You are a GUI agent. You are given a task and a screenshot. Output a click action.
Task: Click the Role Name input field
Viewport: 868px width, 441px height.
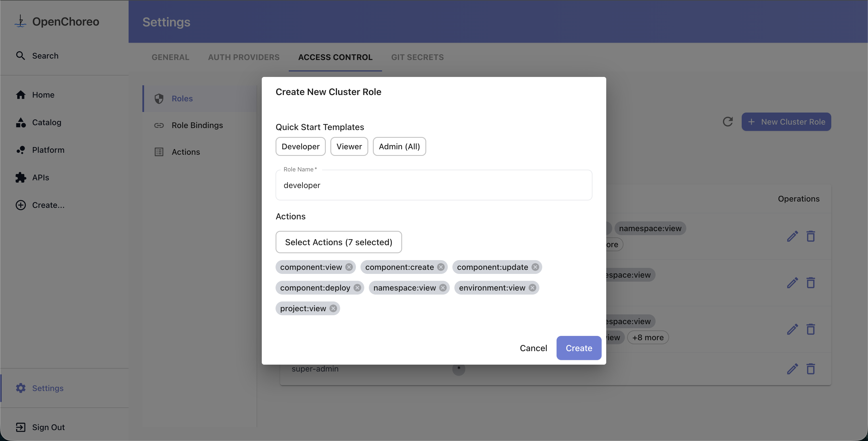click(x=433, y=185)
